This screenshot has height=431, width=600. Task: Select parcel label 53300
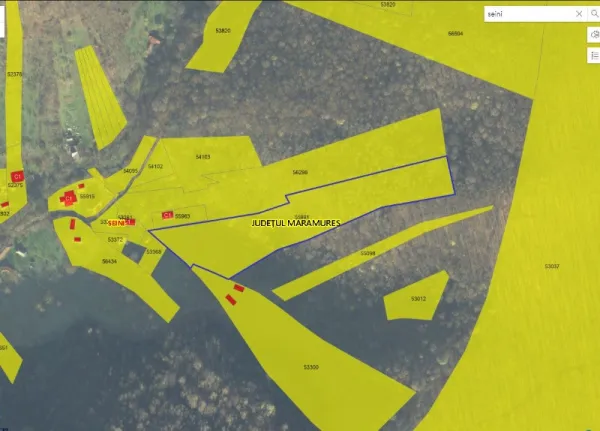tap(311, 367)
